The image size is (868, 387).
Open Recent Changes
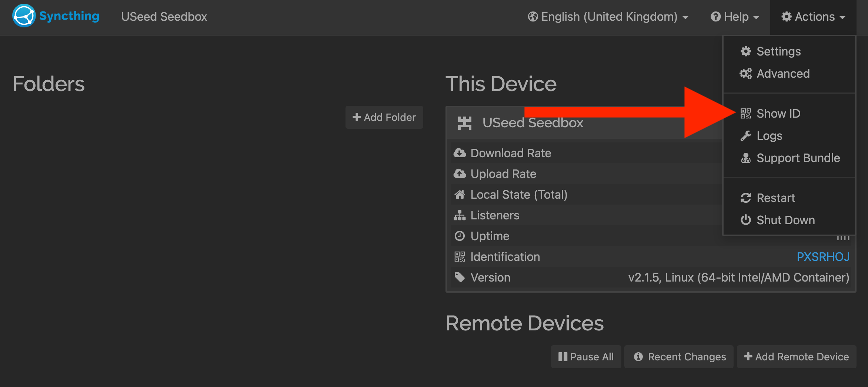(679, 357)
